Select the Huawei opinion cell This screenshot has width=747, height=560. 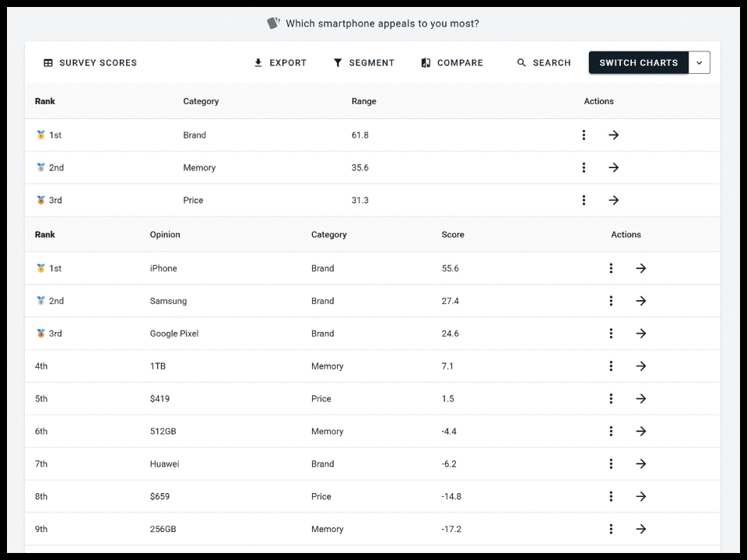(x=164, y=464)
